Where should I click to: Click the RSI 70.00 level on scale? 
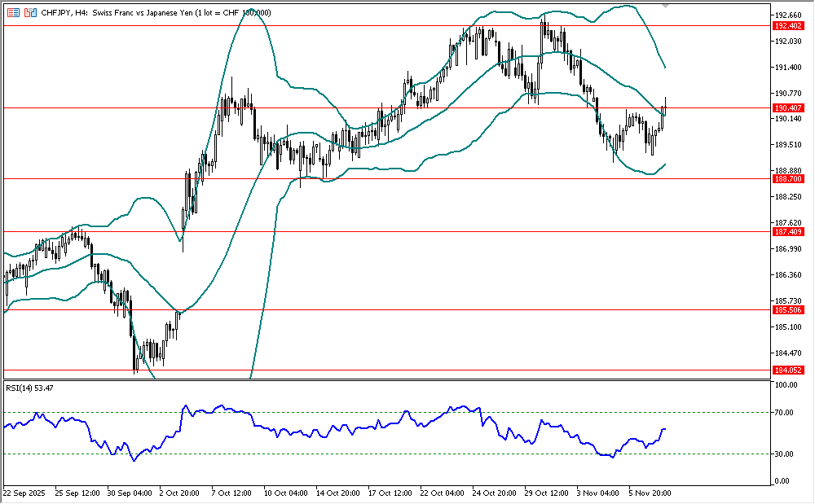[x=785, y=414]
